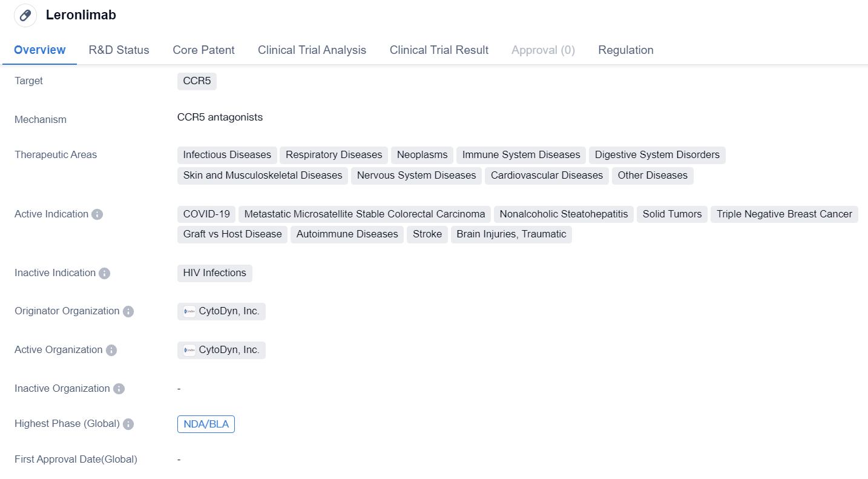
Task: Click the HIV Infections tag
Action: pyautogui.click(x=214, y=273)
